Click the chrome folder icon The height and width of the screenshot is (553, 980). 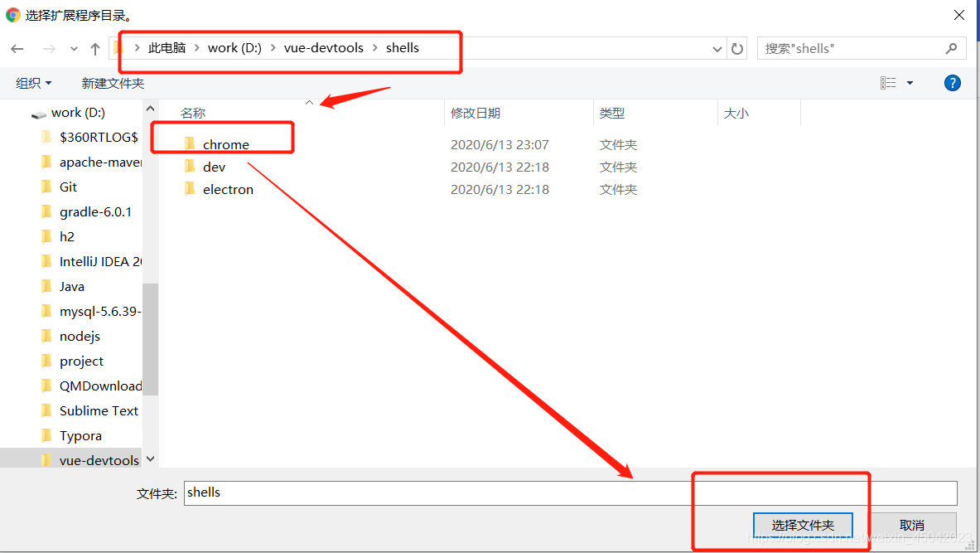(190, 144)
